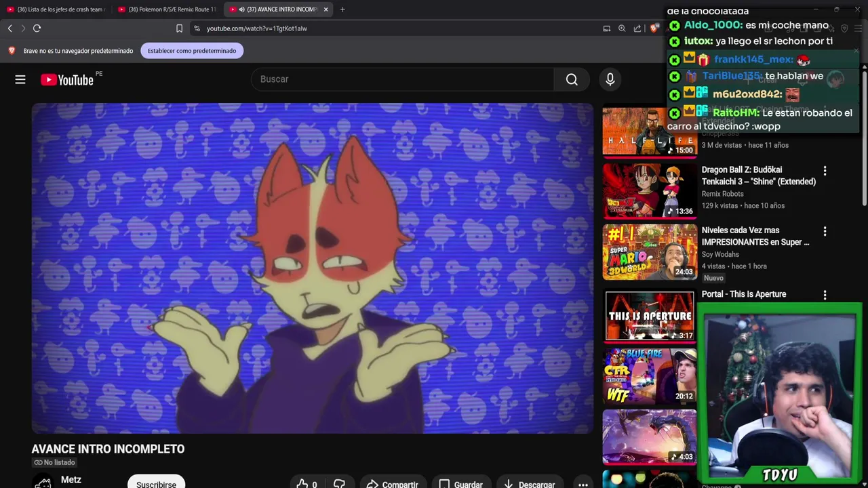Open Metz channel avatar
Screen dimensions: 868x488
43,482
